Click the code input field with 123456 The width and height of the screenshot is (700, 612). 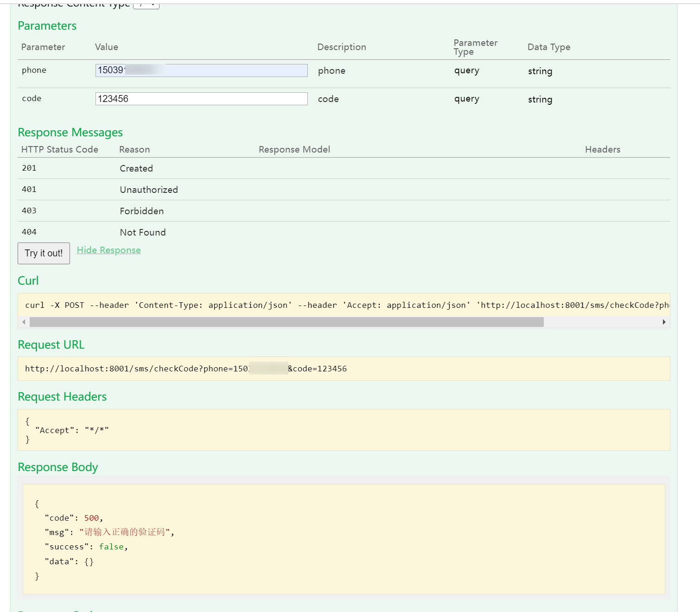click(201, 99)
